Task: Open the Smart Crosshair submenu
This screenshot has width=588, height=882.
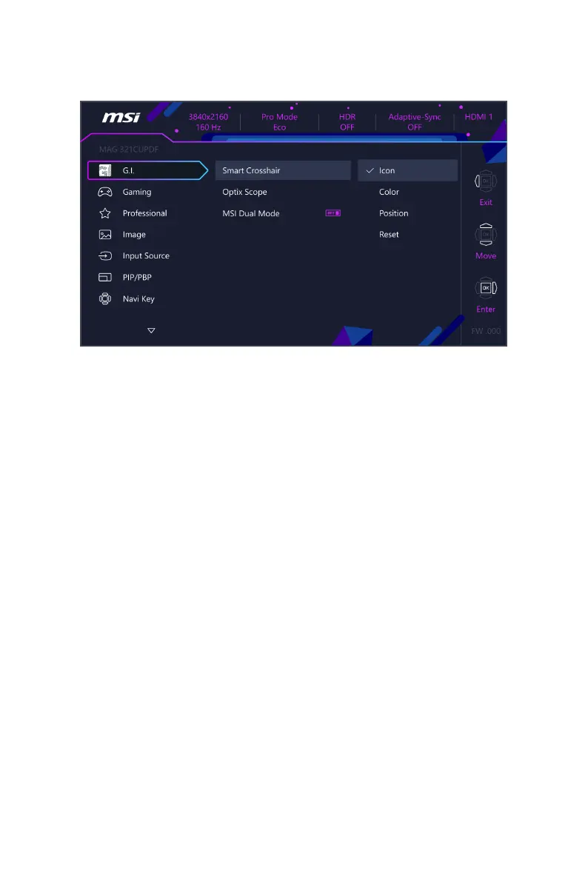Action: click(283, 170)
